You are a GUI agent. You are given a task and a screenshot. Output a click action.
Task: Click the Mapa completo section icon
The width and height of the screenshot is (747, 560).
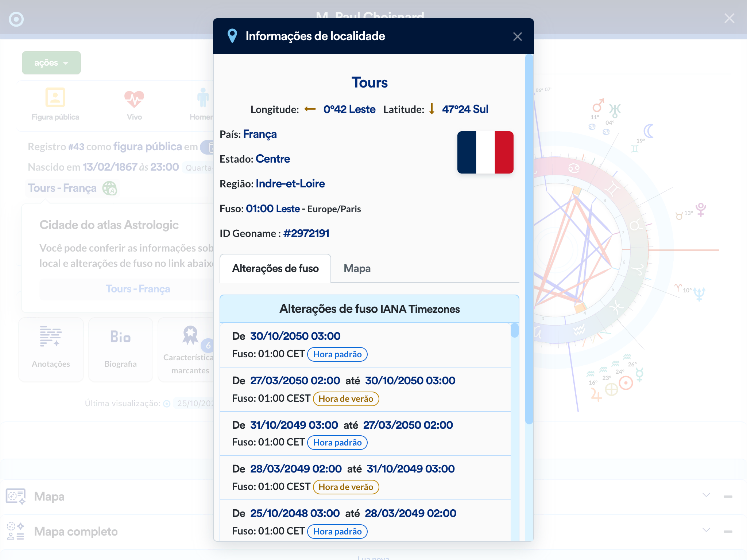(16, 531)
